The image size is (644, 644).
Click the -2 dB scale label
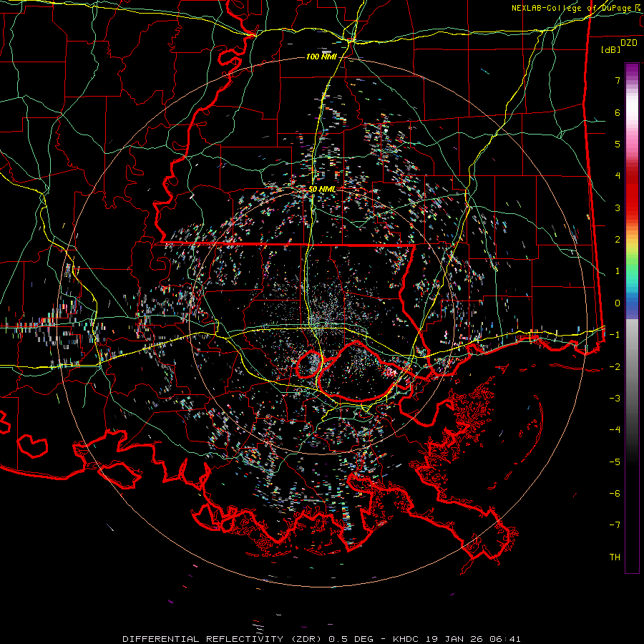(x=615, y=367)
